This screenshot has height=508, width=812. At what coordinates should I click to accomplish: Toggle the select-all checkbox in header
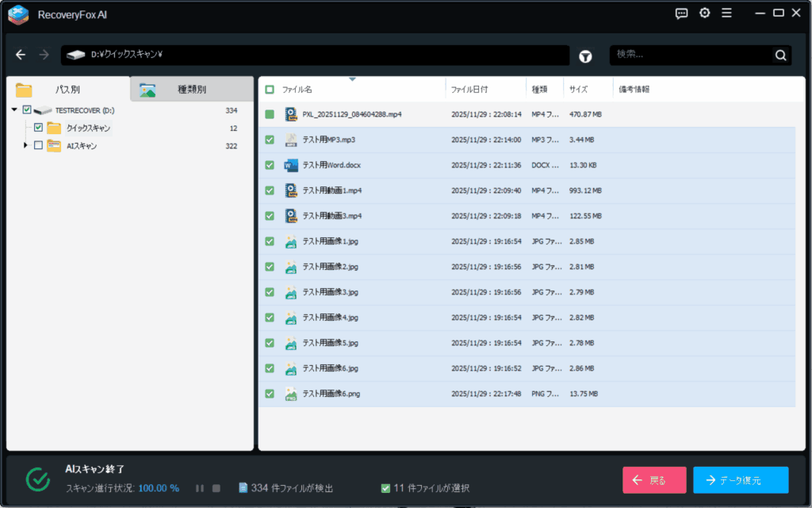coord(270,90)
